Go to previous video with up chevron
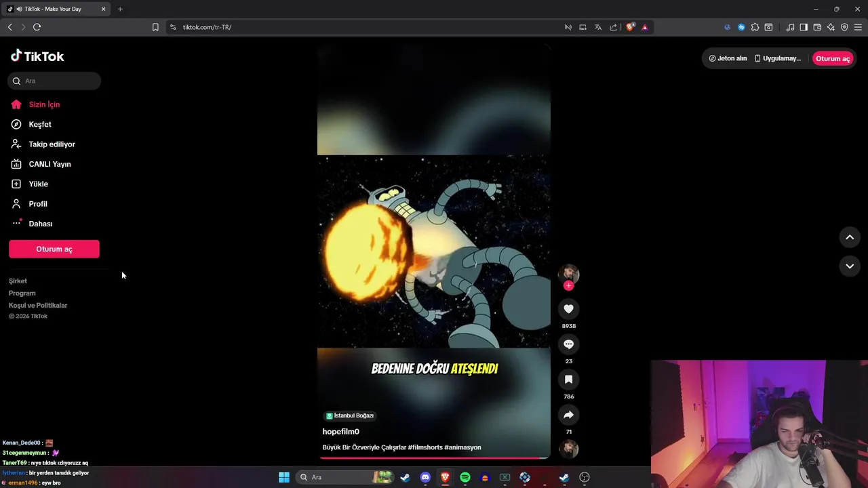868x488 pixels. click(850, 237)
